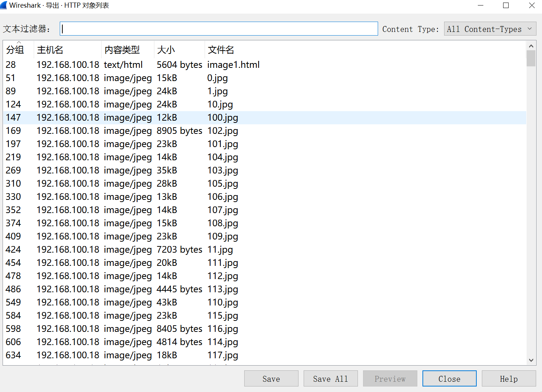The image size is (542, 392).
Task: Click the 28kB size cell
Action: [167, 183]
